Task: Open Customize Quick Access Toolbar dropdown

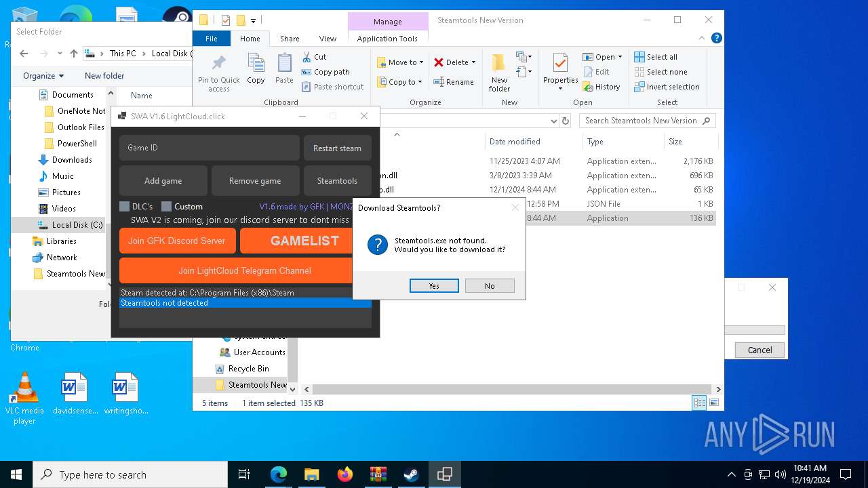Action: coord(254,20)
